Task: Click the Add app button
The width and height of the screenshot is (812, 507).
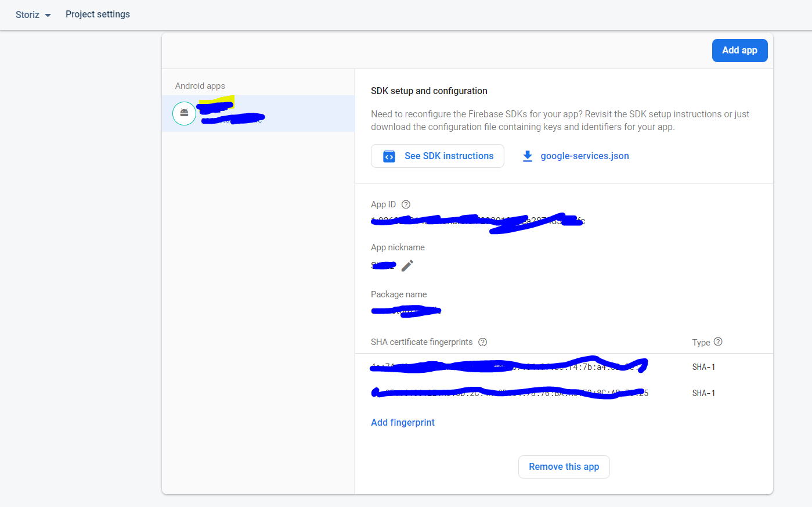Action: point(739,51)
